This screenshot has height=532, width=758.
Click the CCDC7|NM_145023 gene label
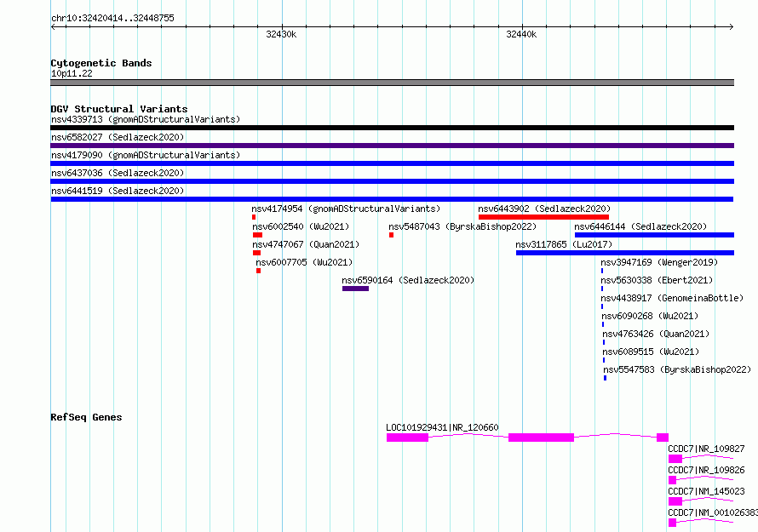point(706,491)
